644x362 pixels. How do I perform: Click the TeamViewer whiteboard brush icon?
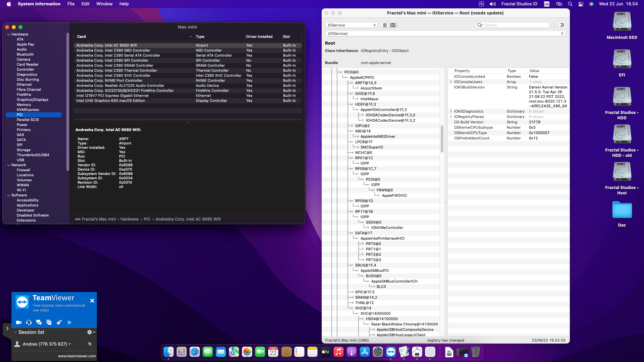(59, 322)
